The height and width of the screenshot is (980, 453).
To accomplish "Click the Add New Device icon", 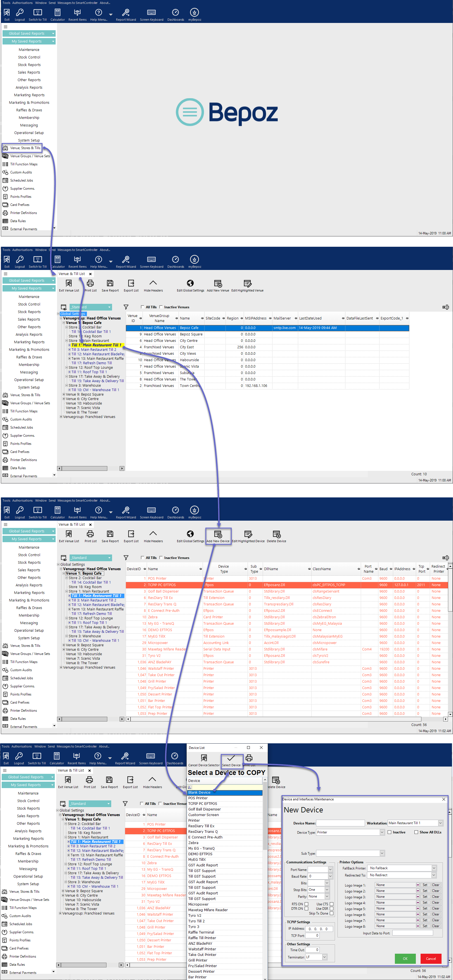I will point(218,534).
